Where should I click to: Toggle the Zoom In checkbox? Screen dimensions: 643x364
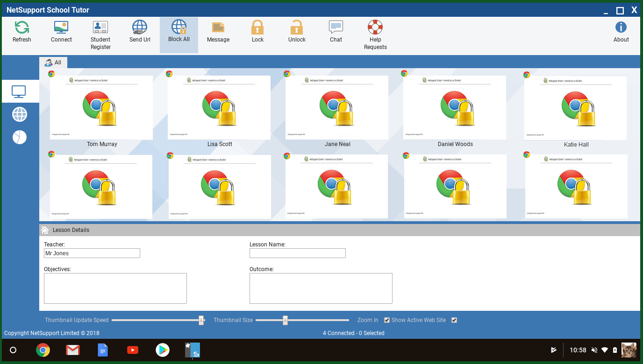[x=387, y=320]
